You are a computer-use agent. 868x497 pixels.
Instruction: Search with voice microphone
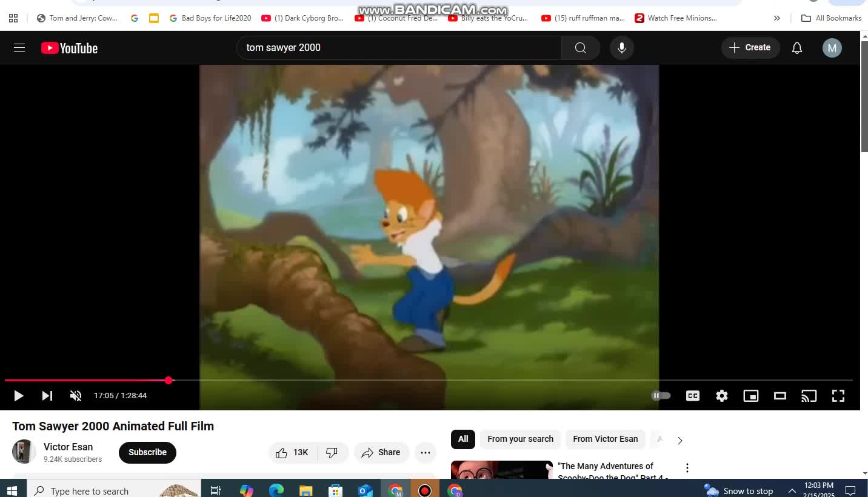pyautogui.click(x=621, y=48)
